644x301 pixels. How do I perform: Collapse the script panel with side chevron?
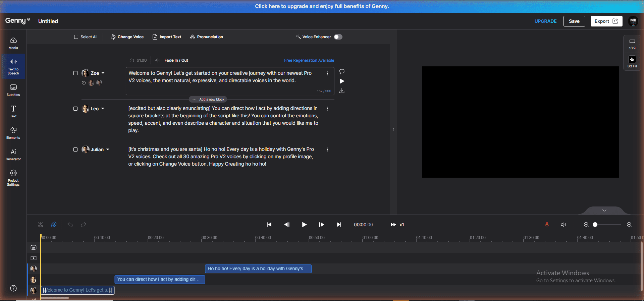coord(393,129)
